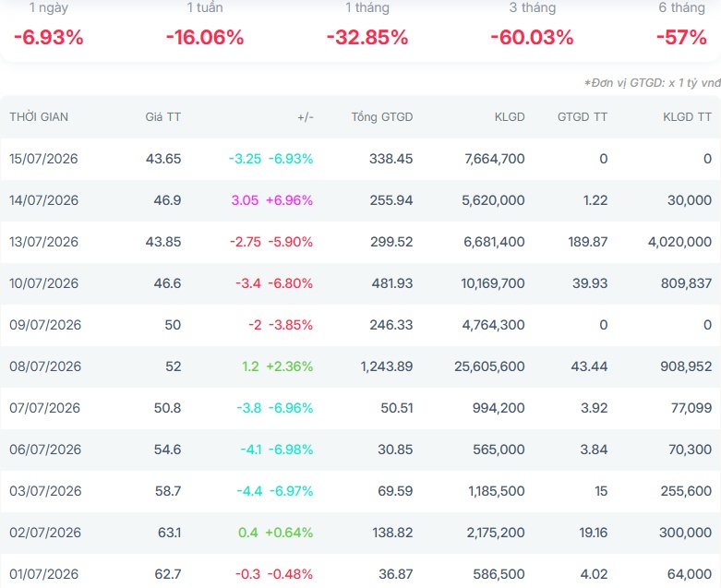The image size is (721, 588).
Task: Open the 15/07/2026 trading row
Action: tap(360, 159)
